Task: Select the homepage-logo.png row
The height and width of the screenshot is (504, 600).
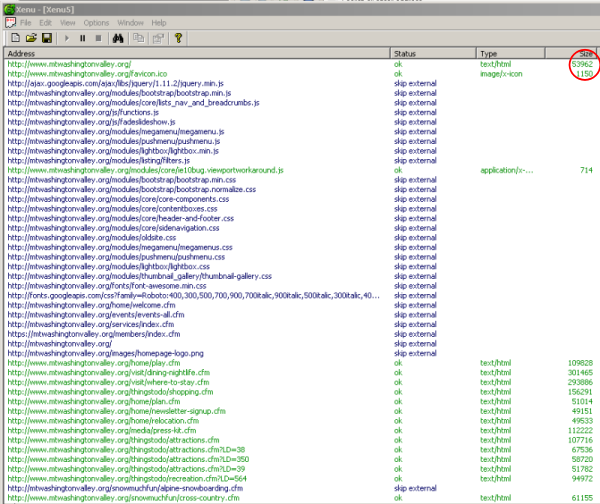Action: pos(300,353)
